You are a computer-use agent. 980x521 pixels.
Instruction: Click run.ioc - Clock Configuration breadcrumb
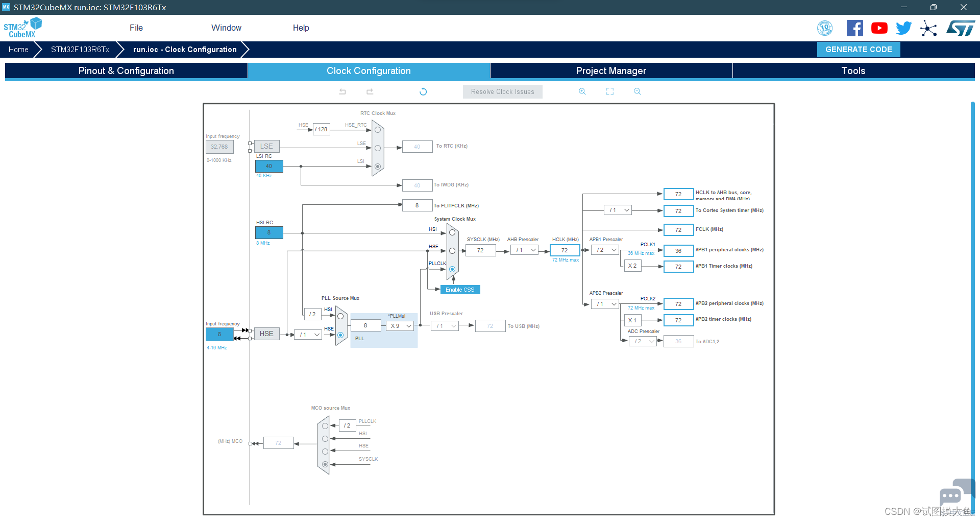tap(185, 50)
